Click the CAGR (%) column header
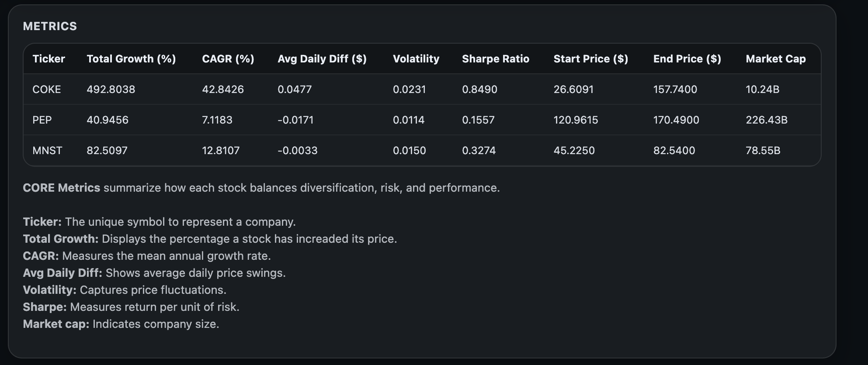The height and width of the screenshot is (365, 868). click(x=228, y=59)
